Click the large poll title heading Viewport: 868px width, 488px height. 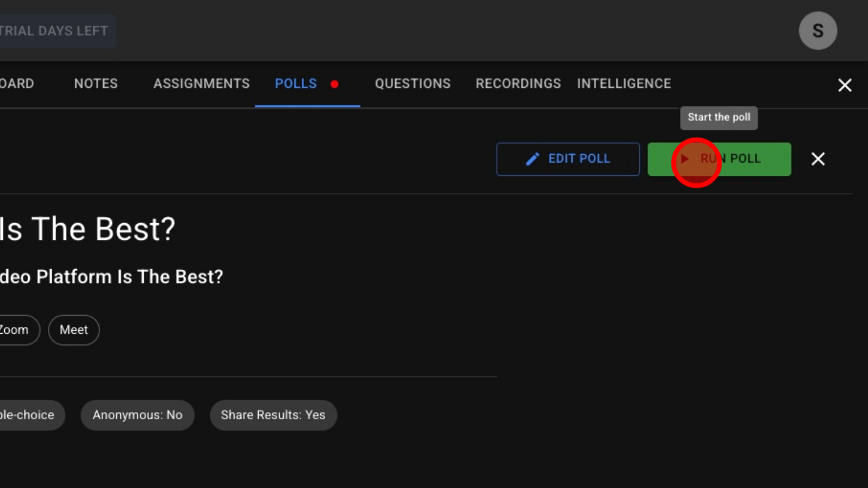[87, 229]
